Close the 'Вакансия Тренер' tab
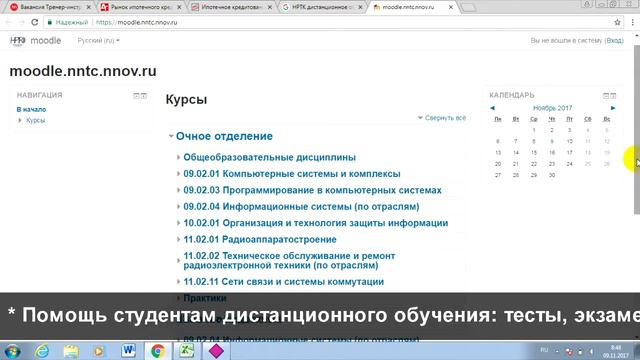The width and height of the screenshot is (640, 360). (x=89, y=7)
